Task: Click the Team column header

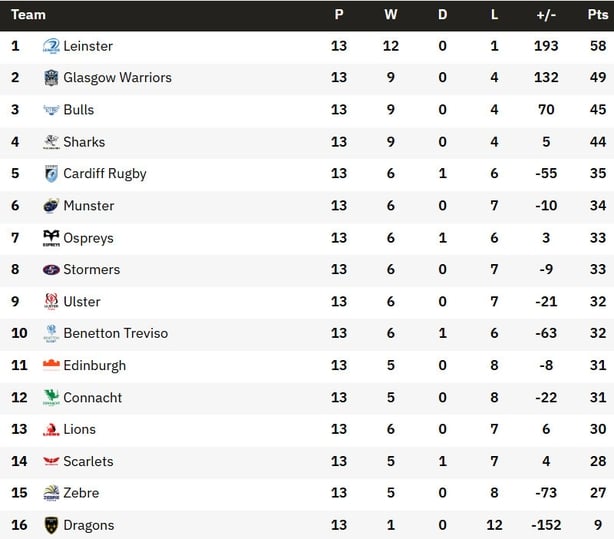Action: (28, 14)
